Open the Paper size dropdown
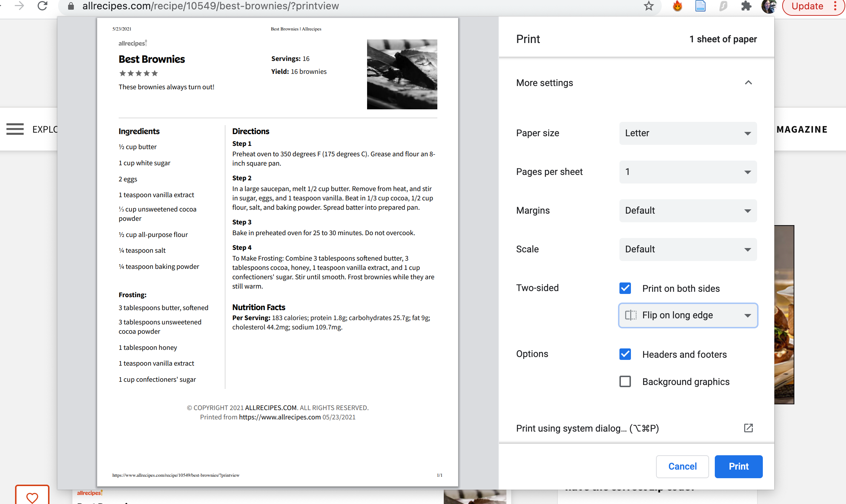Screen dimensions: 846x504 pos(687,133)
